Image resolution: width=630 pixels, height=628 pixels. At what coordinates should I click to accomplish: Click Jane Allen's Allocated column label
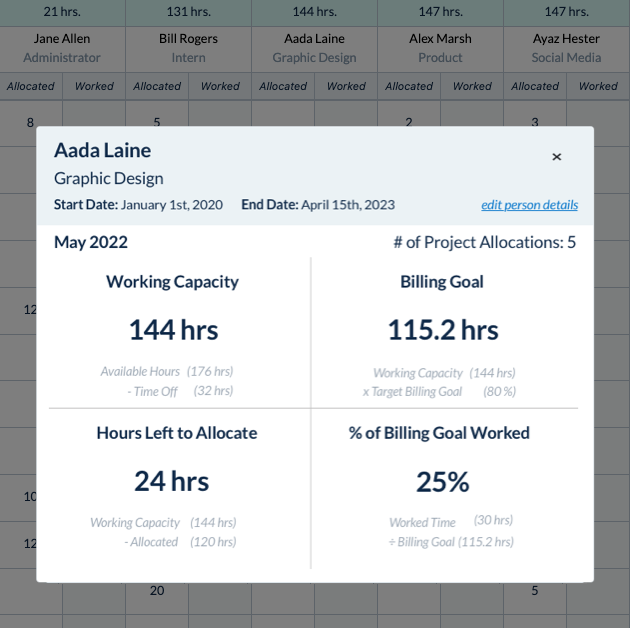[x=31, y=86]
